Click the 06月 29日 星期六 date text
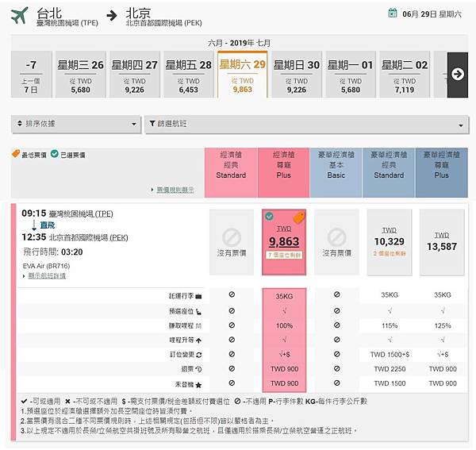This screenshot has width=476, height=450. tap(432, 14)
